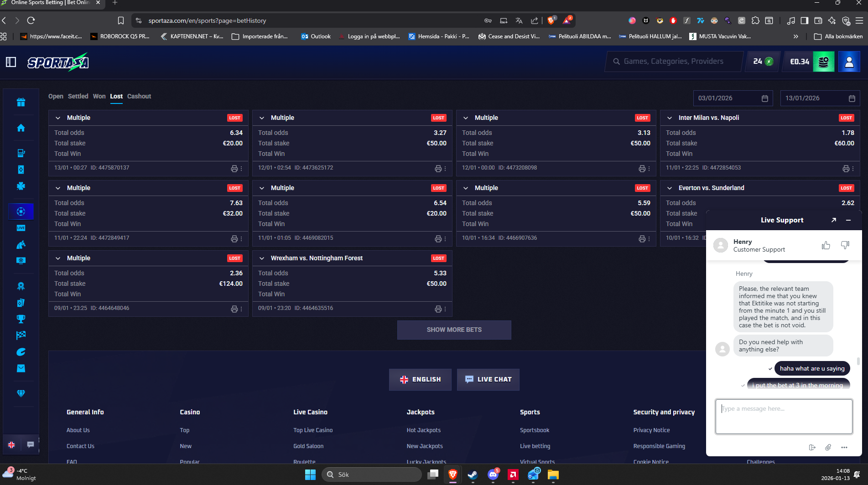Image resolution: width=868 pixels, height=485 pixels.
Task: Toggle the left sidebar panel icon
Action: (x=11, y=62)
